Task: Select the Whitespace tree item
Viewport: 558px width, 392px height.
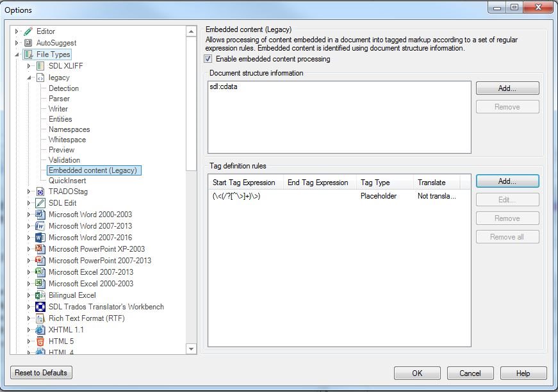Action: click(x=67, y=140)
